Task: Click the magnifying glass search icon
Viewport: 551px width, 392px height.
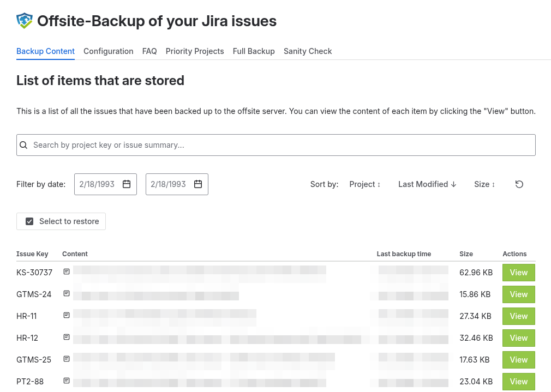Action: tap(23, 145)
